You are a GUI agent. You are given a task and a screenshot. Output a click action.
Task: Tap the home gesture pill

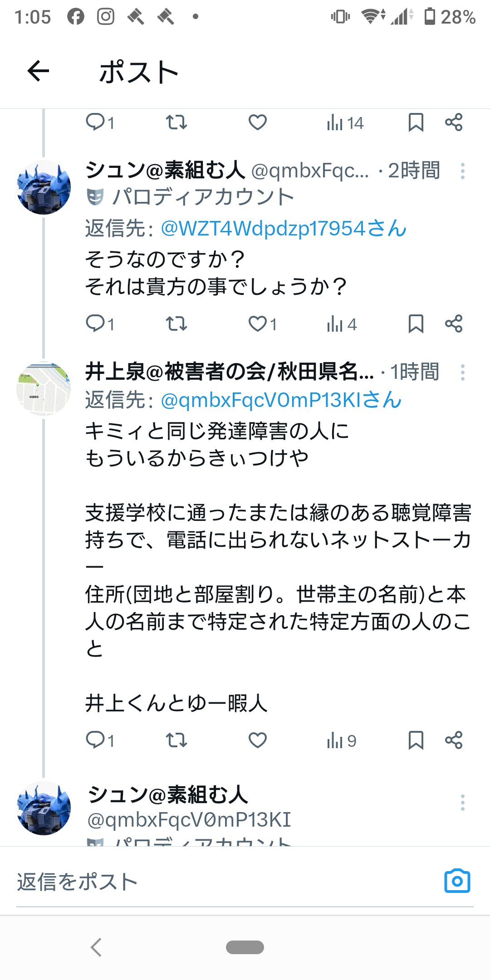pyautogui.click(x=245, y=947)
